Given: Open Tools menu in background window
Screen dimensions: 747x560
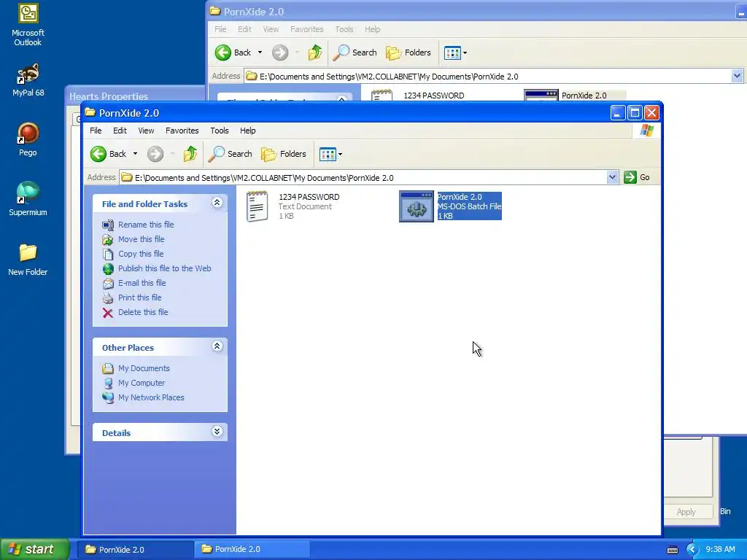Looking at the screenshot, I should [x=344, y=29].
